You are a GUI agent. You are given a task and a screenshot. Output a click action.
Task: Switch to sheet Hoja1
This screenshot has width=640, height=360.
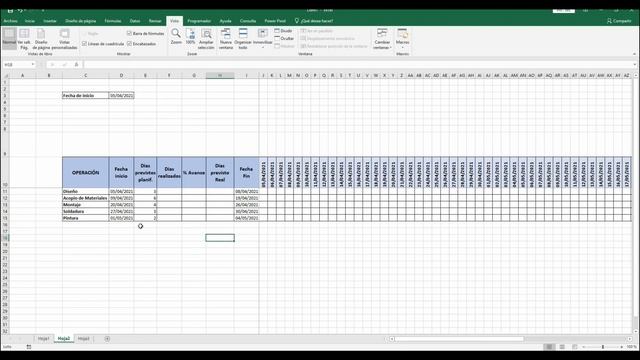[43, 339]
